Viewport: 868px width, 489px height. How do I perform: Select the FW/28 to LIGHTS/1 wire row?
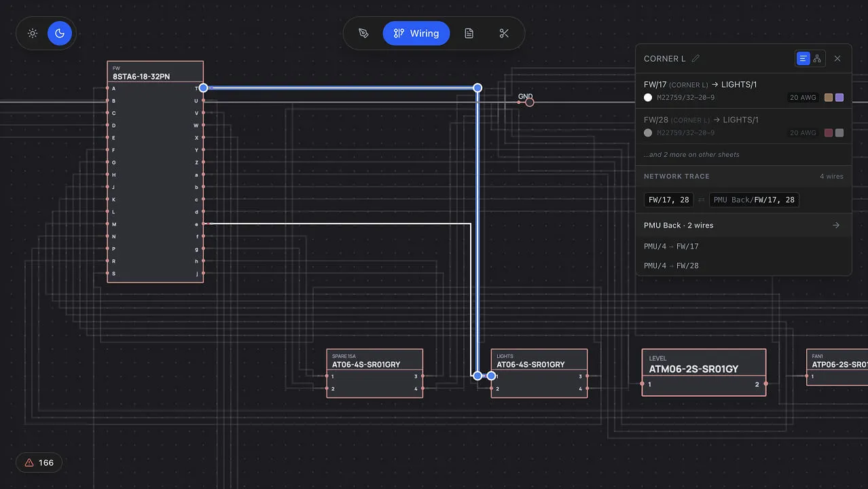pyautogui.click(x=744, y=126)
